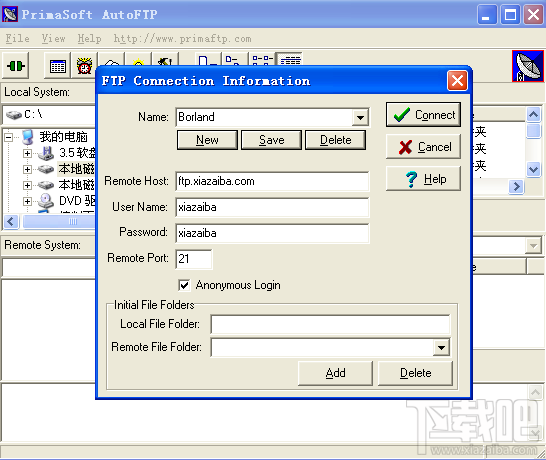Minimize the AutoFTP main window
Viewport: 546px width, 460px height.
(x=487, y=15)
